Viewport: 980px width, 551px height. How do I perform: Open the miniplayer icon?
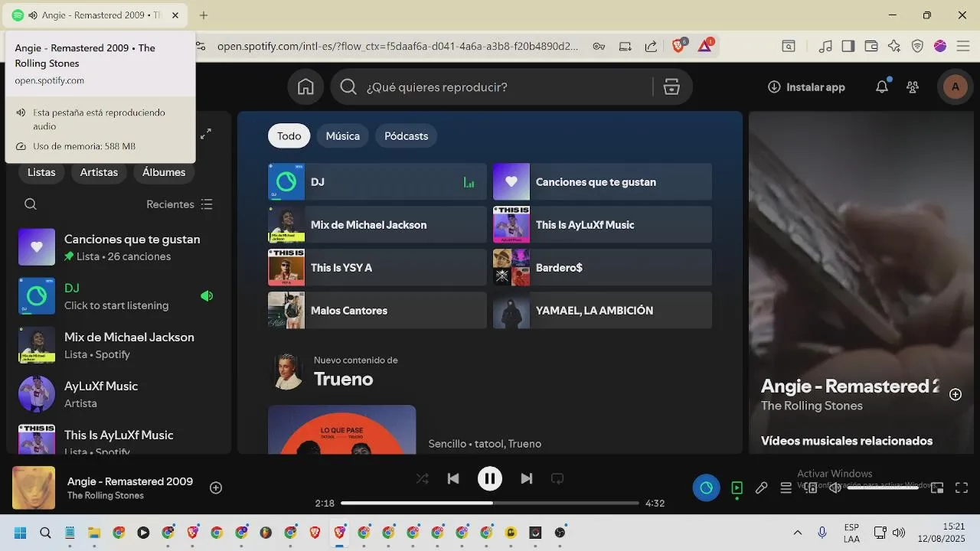[937, 487]
